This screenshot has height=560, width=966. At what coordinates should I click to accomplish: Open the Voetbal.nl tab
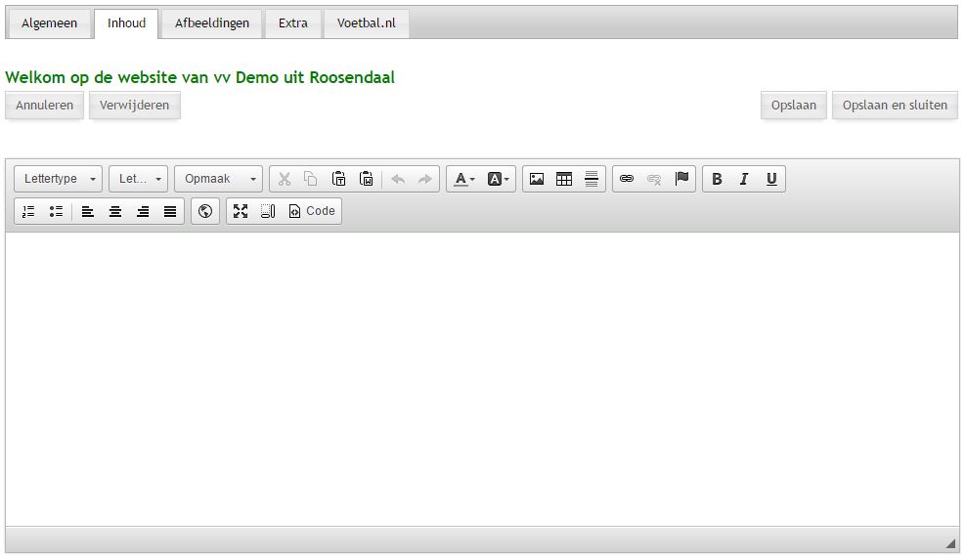click(x=367, y=23)
